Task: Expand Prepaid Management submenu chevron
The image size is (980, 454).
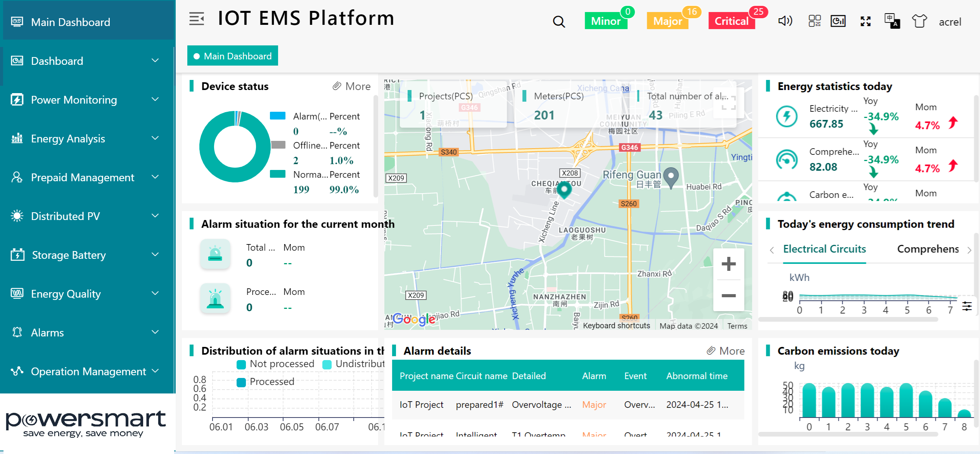Action: (x=155, y=177)
